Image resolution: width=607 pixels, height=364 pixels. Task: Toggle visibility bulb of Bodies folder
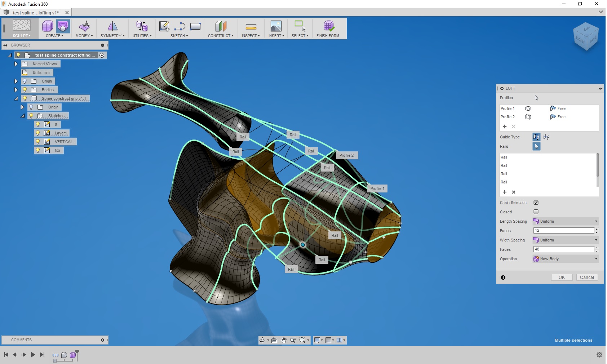click(25, 90)
